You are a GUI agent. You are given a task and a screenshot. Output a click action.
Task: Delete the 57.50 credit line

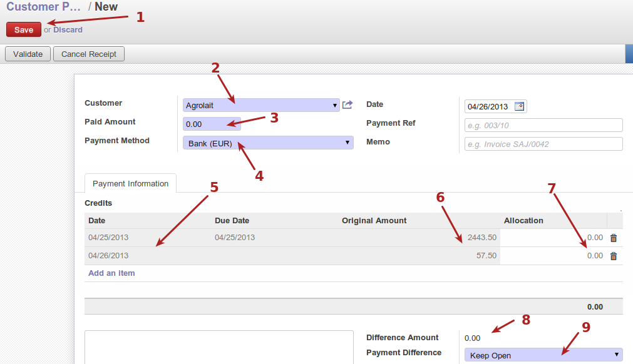614,256
